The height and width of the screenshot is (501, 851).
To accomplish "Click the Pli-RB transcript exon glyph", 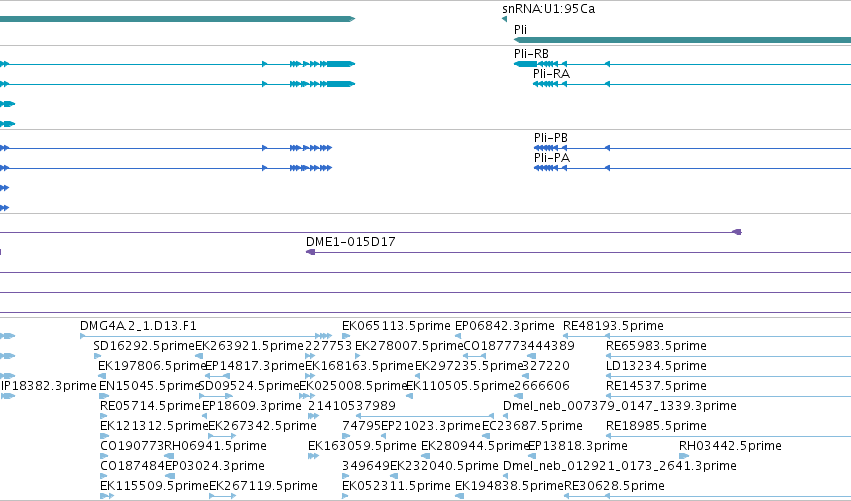I will (x=525, y=64).
